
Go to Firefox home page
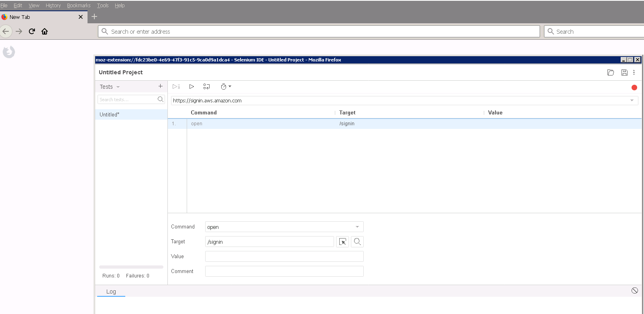point(45,31)
